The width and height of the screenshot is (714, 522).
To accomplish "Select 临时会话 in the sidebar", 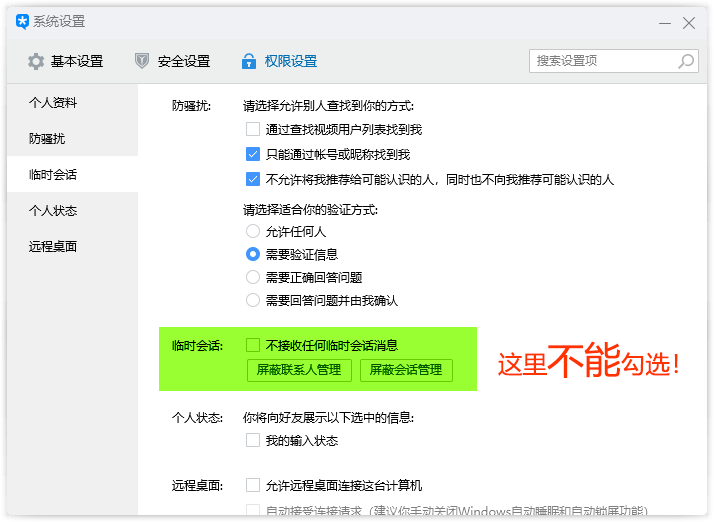I will coord(53,175).
